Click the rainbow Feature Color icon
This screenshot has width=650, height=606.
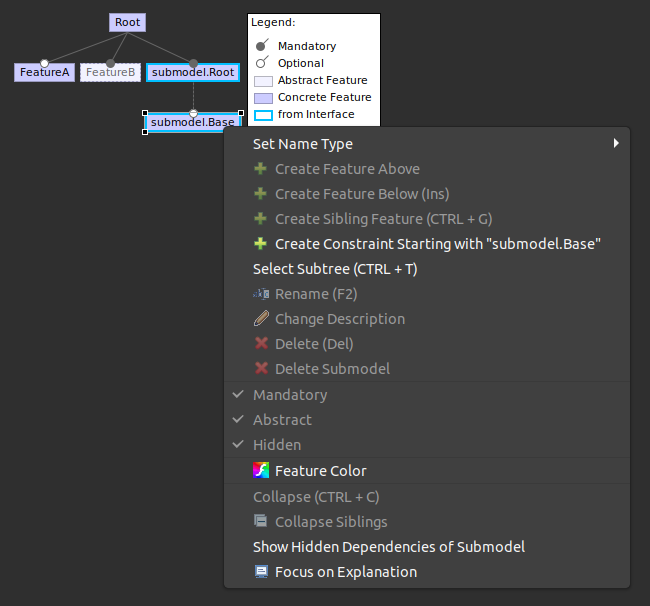(x=261, y=470)
